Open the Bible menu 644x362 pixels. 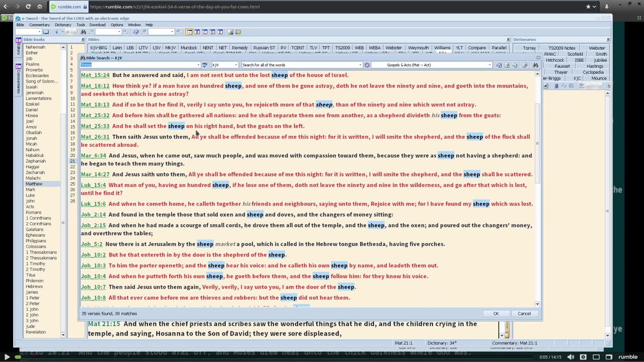pyautogui.click(x=20, y=25)
